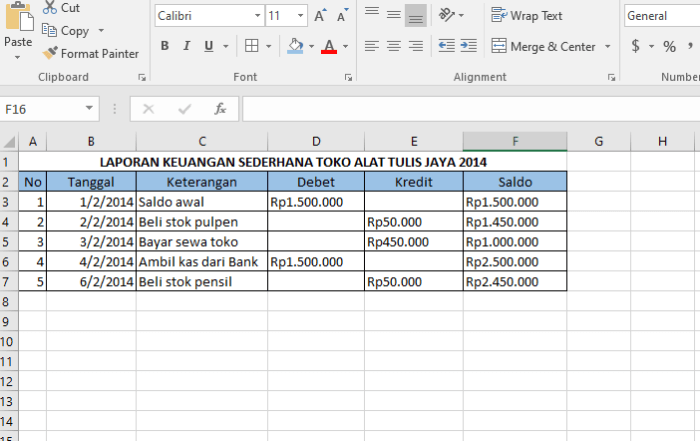Click the red Font Color swatch
The image size is (700, 441).
329,46
